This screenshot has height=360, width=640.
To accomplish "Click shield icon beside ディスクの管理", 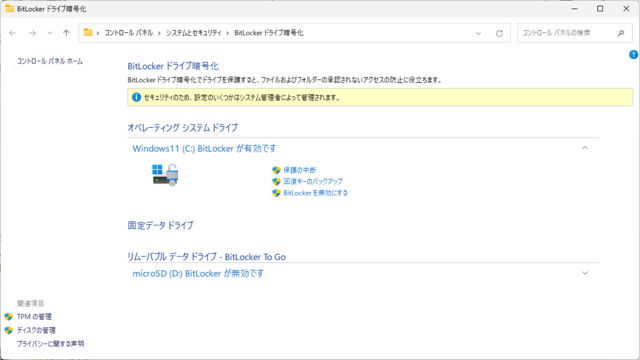I will click(9, 330).
